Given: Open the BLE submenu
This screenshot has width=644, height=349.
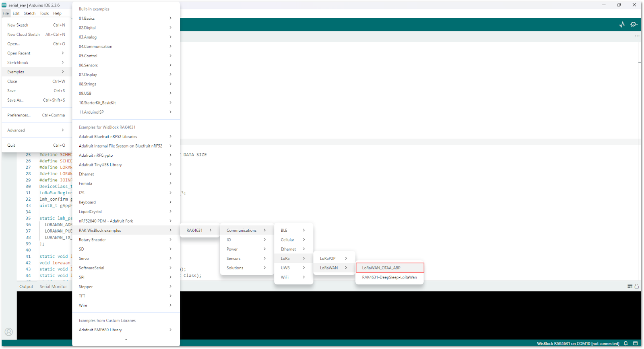Looking at the screenshot, I should [293, 231].
